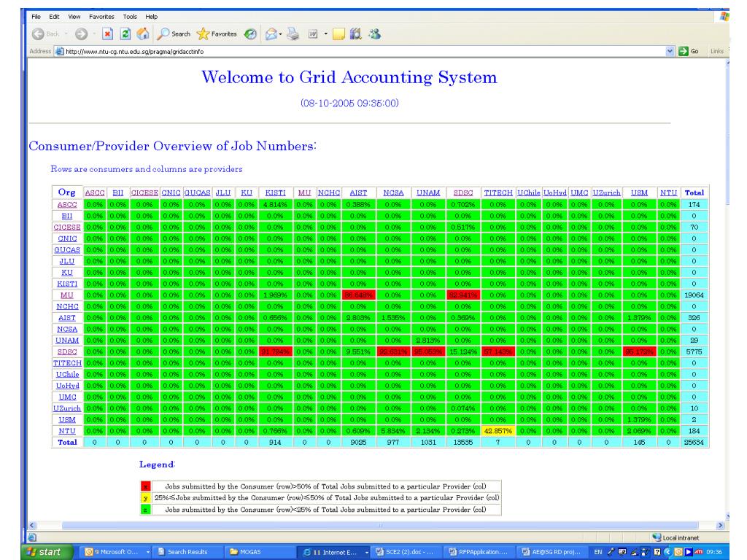Open the Back button history dropdown arrow
Viewport: 747px width, 560px height.
point(66,34)
